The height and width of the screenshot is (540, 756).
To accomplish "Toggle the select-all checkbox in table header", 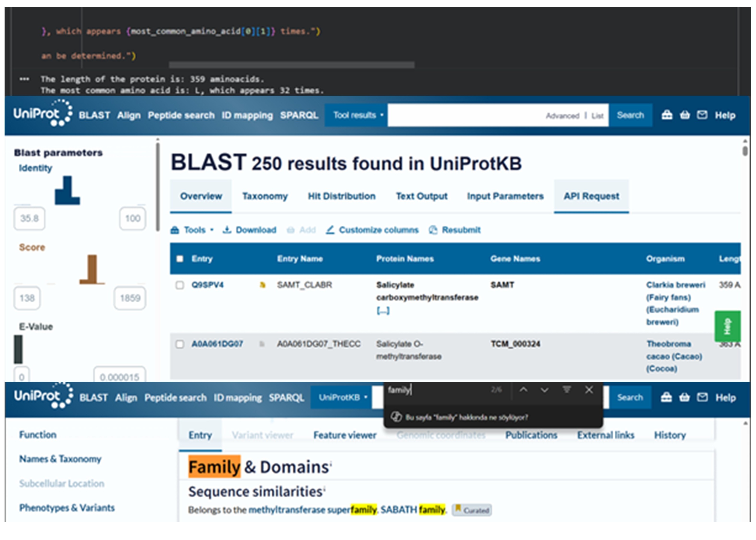I will pyautogui.click(x=180, y=259).
